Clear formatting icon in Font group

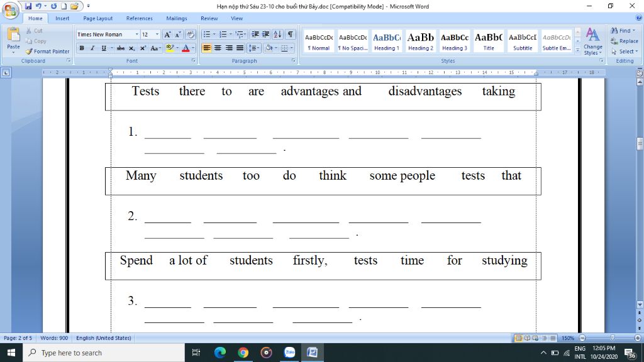pos(190,35)
